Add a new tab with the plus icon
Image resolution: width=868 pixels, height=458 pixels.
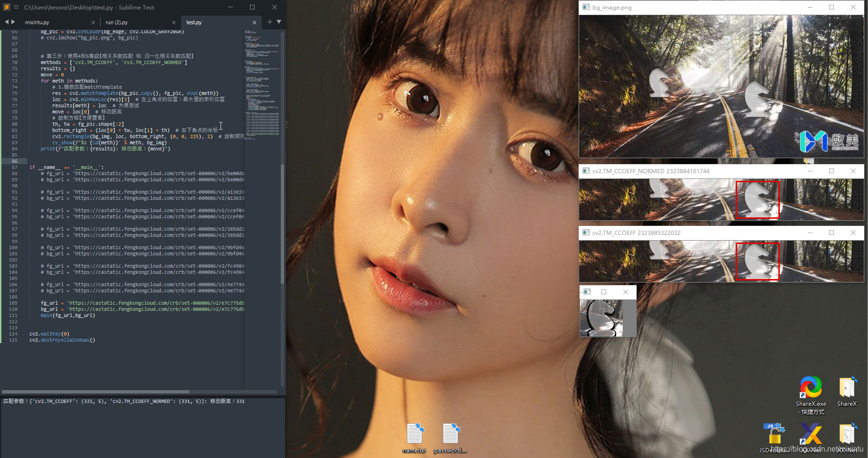270,22
